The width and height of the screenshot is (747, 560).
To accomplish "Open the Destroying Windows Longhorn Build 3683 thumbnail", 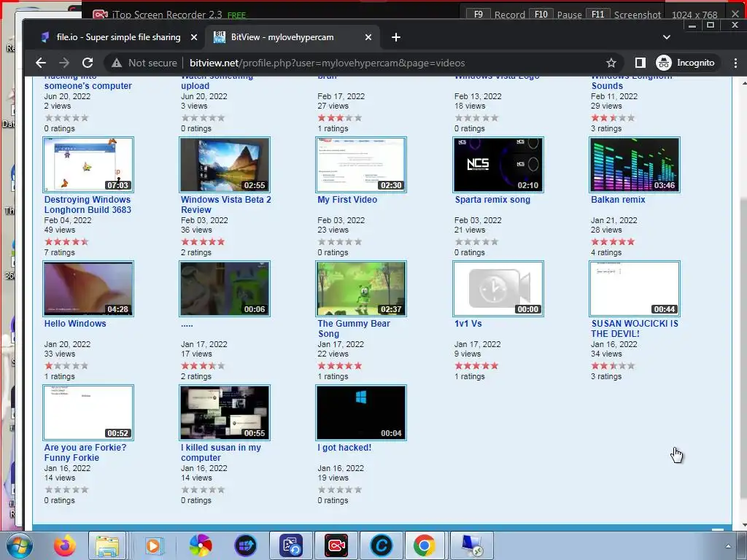I will pos(88,165).
